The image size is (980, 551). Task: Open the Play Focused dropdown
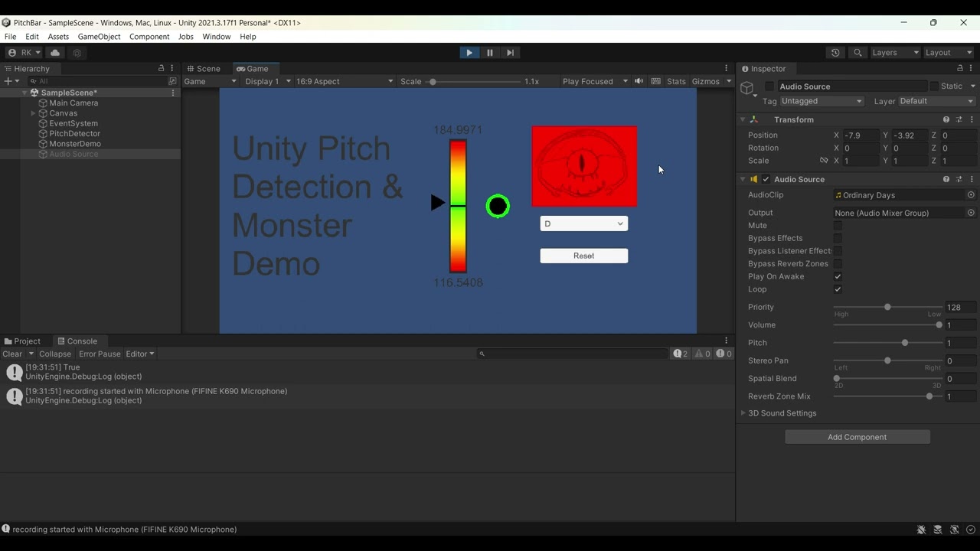594,81
